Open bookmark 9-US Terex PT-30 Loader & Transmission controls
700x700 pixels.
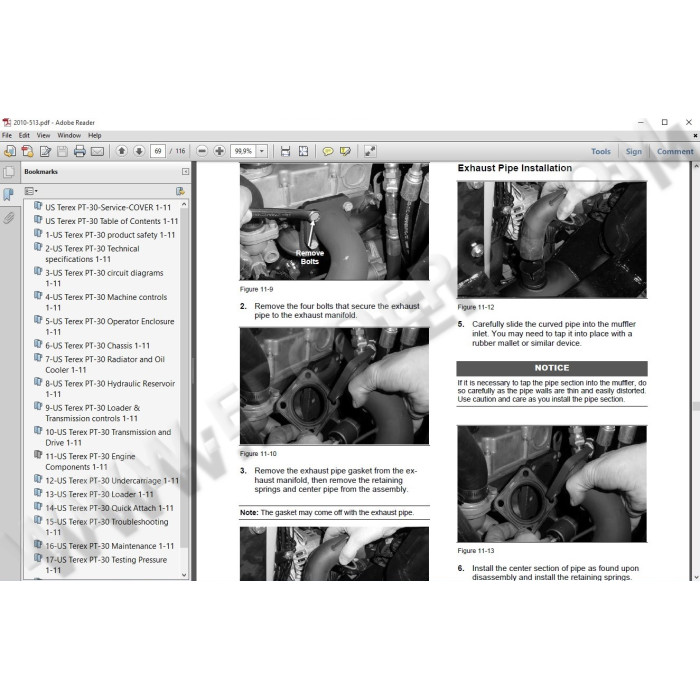[93, 413]
